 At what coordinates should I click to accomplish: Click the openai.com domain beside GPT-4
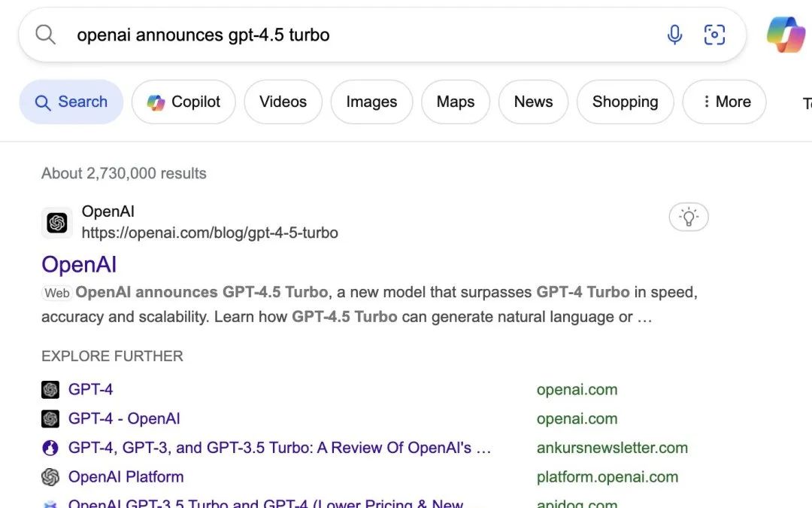(577, 389)
